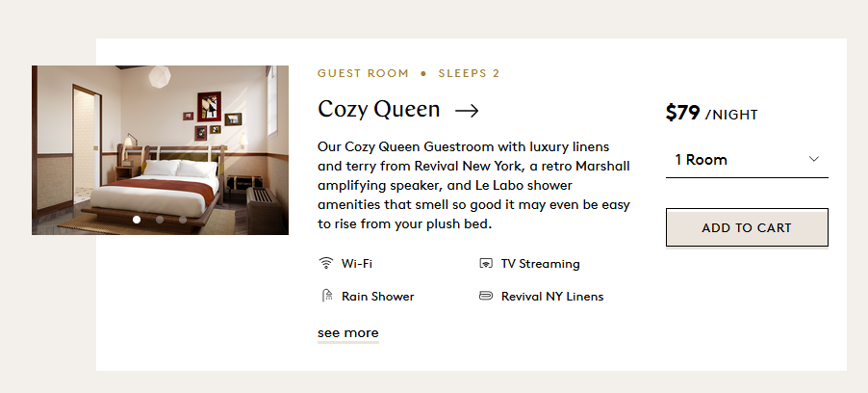
Task: Click the chevron on the room selector
Action: coord(814,160)
